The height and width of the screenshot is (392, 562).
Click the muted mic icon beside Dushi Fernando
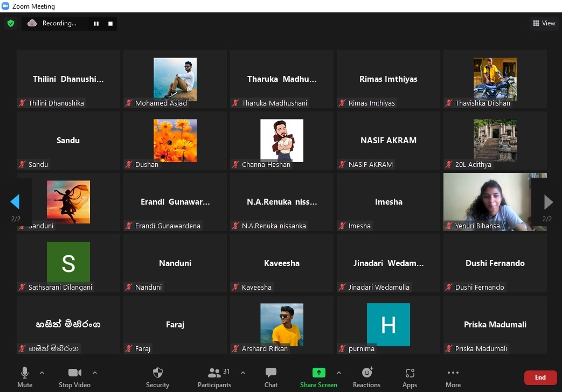click(x=449, y=287)
